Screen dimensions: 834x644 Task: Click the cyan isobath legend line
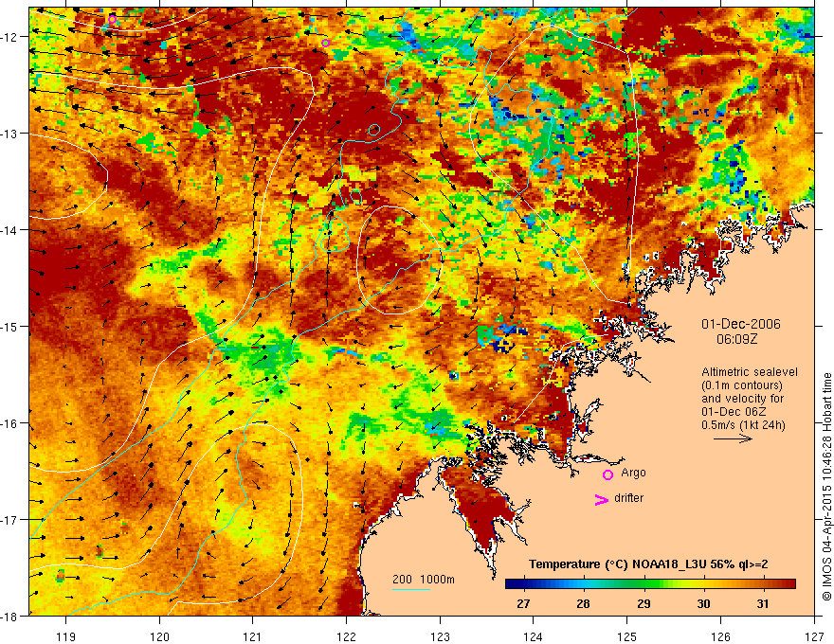(x=411, y=589)
